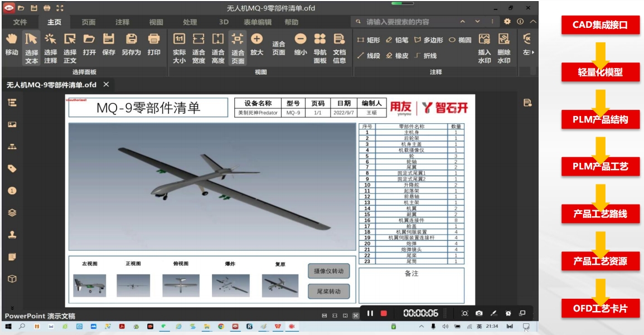The height and width of the screenshot is (335, 644).
Task: Take a screenshot with the recorder camera icon
Action: (x=479, y=313)
